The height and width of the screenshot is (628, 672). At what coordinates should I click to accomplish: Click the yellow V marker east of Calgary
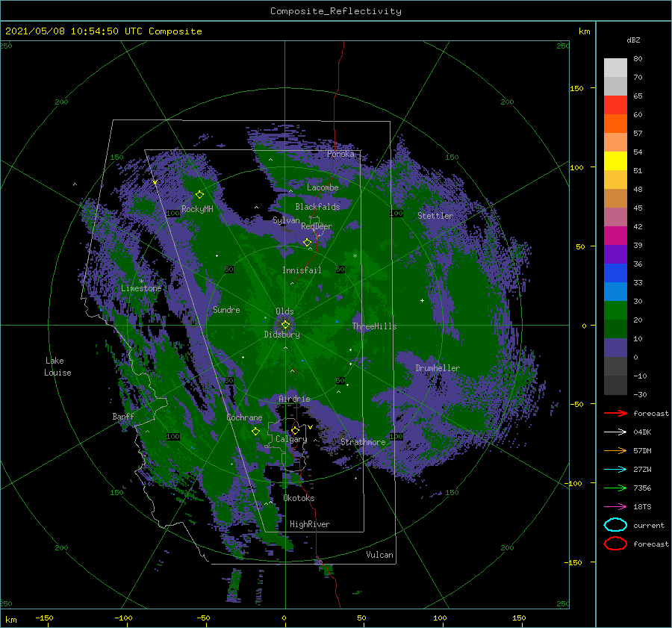click(x=311, y=427)
